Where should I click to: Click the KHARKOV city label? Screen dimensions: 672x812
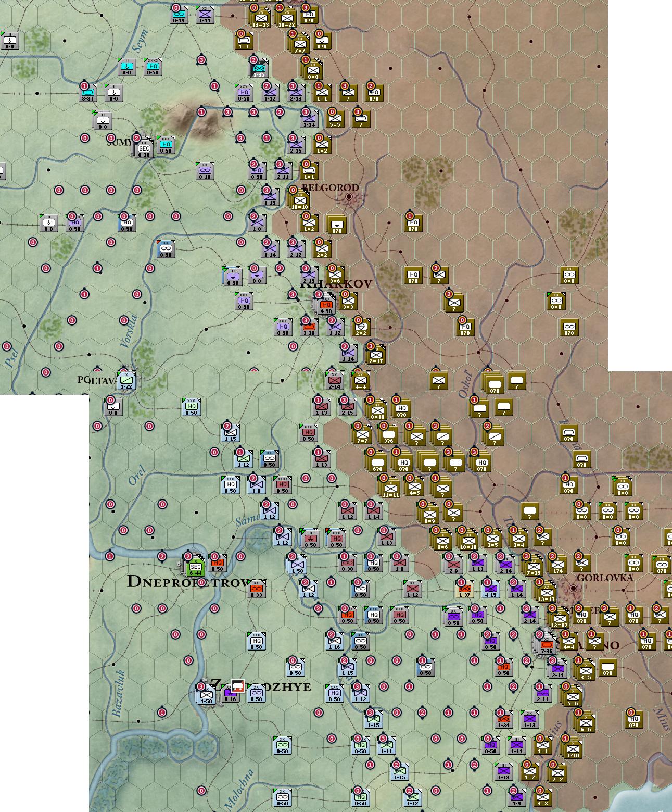click(336, 284)
